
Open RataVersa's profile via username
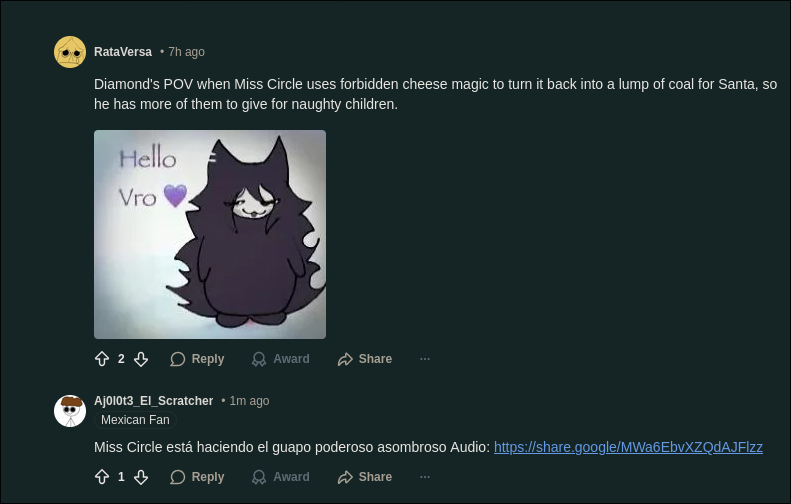click(123, 52)
